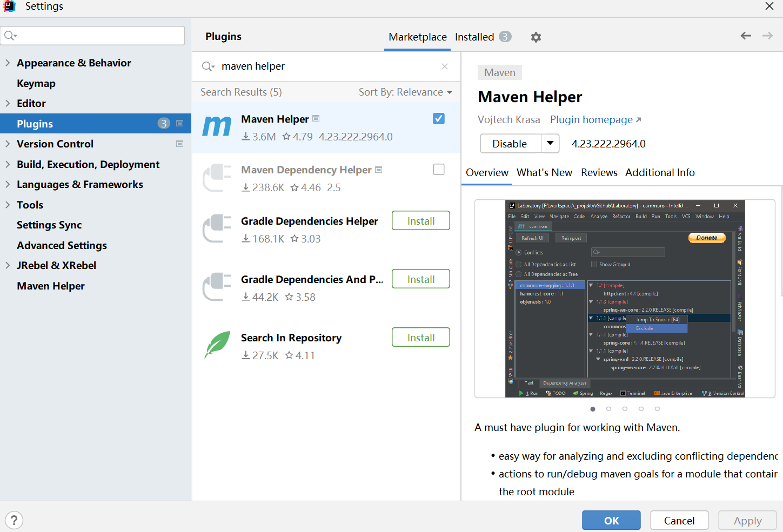Switch to the Installed tab
This screenshot has height=532, width=783.
(474, 37)
